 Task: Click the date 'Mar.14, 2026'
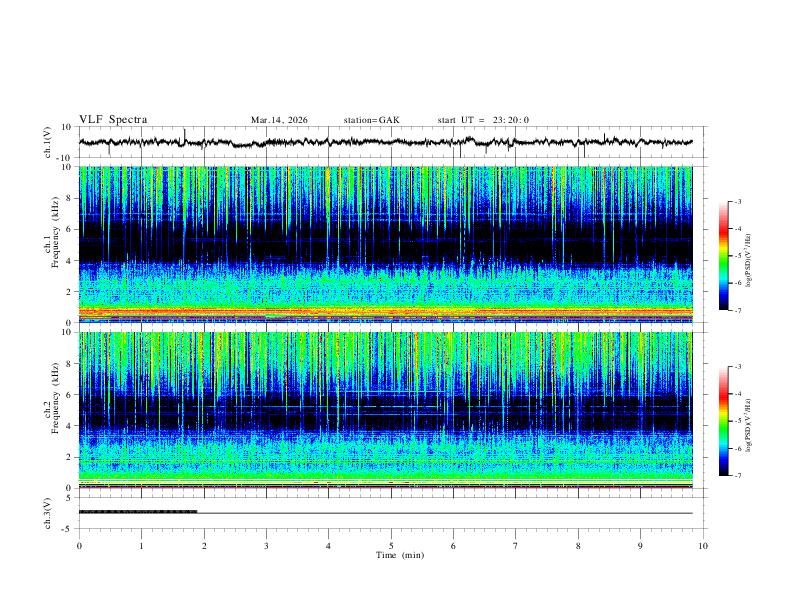coord(279,120)
